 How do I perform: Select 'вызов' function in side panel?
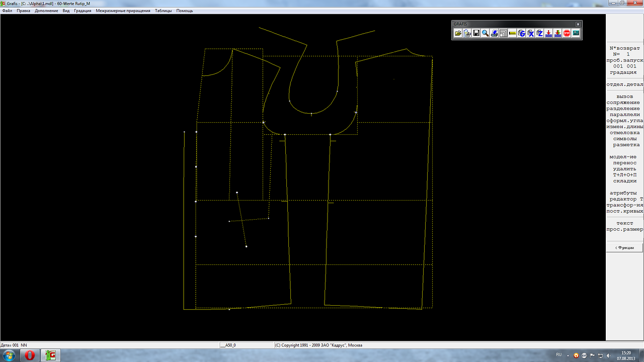tap(625, 97)
